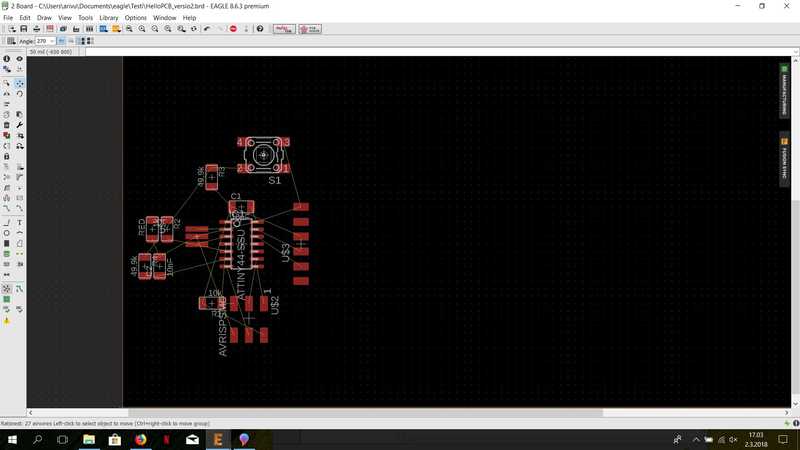The width and height of the screenshot is (800, 450).
Task: Open the View menu
Action: coord(65,18)
